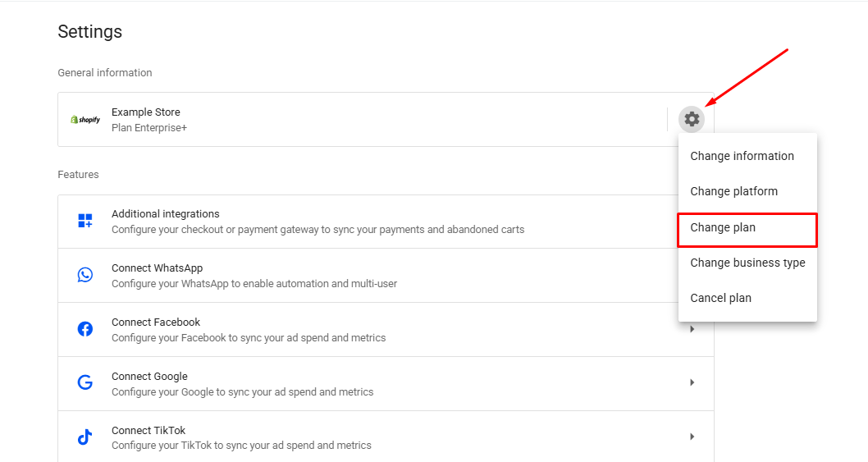
Task: Expand the Connect Facebook row arrow
Action: 692,329
